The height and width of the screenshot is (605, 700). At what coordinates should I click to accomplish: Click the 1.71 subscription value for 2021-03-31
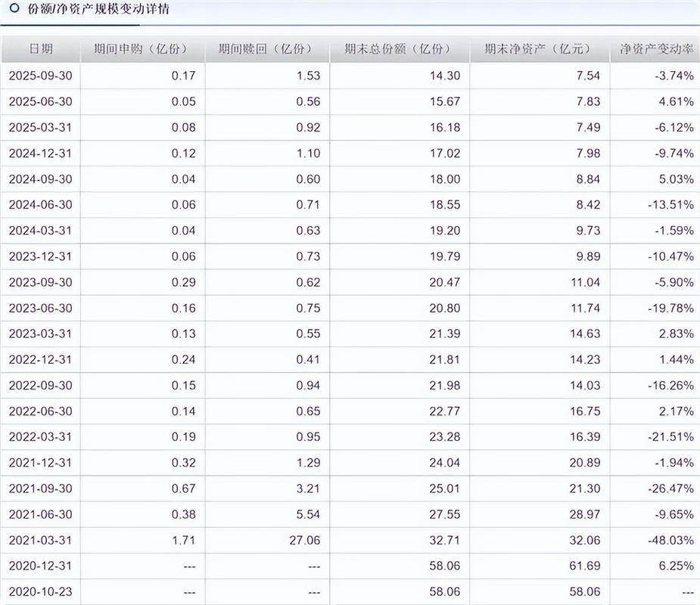(x=185, y=540)
